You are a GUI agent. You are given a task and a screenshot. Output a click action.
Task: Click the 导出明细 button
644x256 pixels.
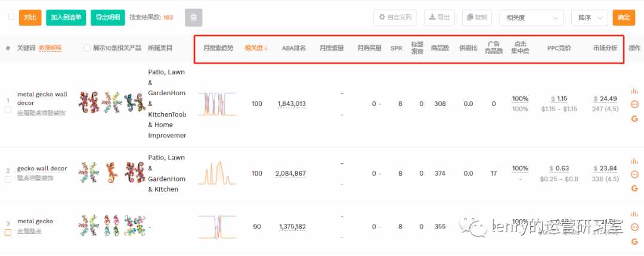107,18
